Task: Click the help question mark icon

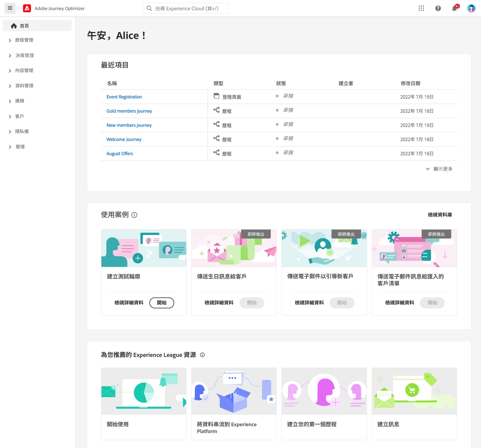Action: click(438, 8)
